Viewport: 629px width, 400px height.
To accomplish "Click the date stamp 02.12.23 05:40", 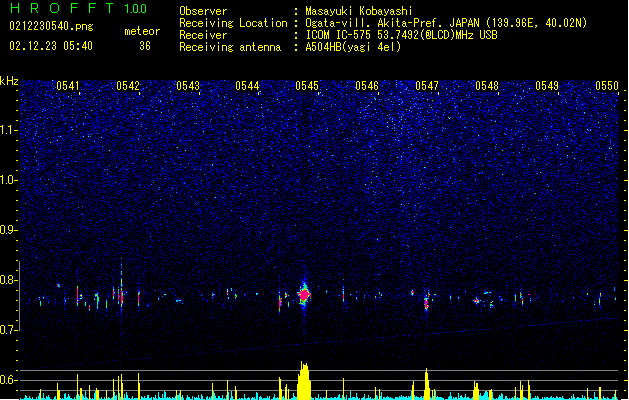I will (51, 46).
